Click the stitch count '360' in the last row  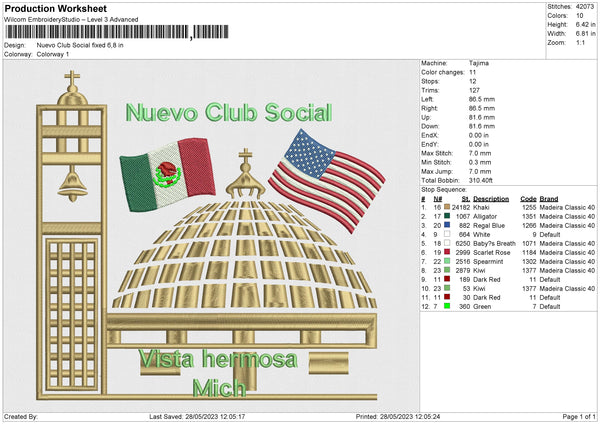point(465,307)
